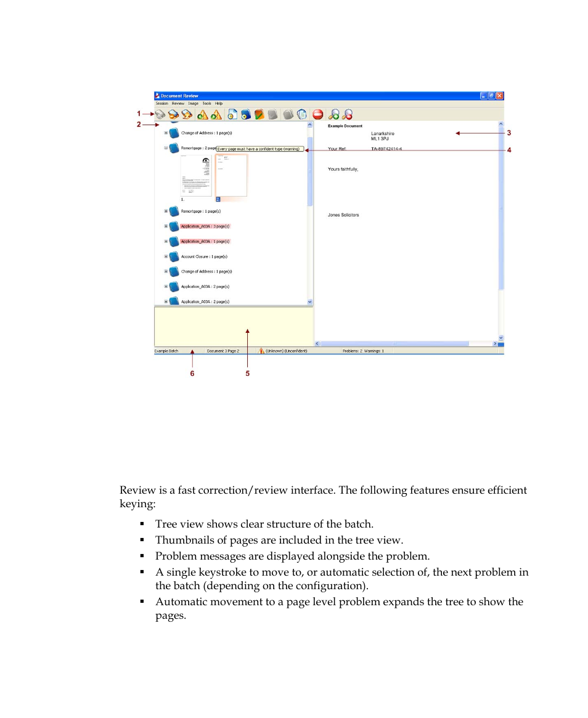Click 'Example Batch' in the status bar

point(166,351)
